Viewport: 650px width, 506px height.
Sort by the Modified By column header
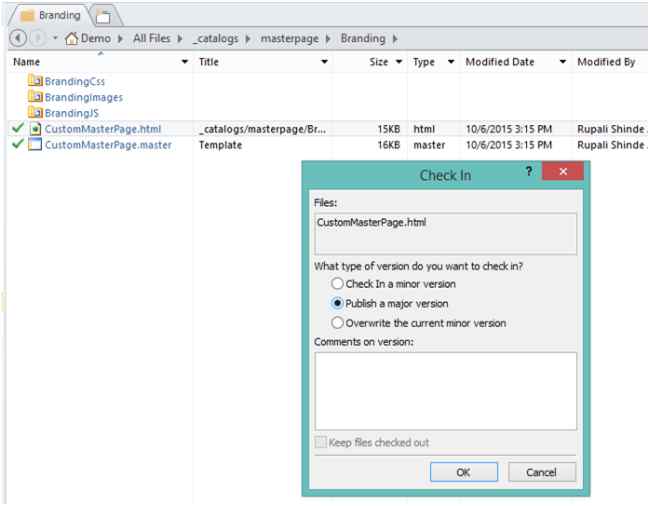click(x=606, y=62)
